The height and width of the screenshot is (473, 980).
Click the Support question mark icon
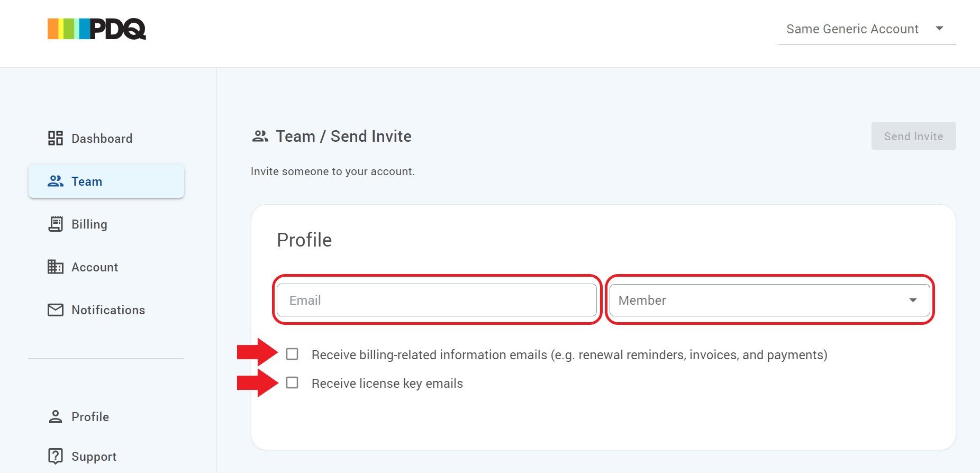[x=56, y=456]
